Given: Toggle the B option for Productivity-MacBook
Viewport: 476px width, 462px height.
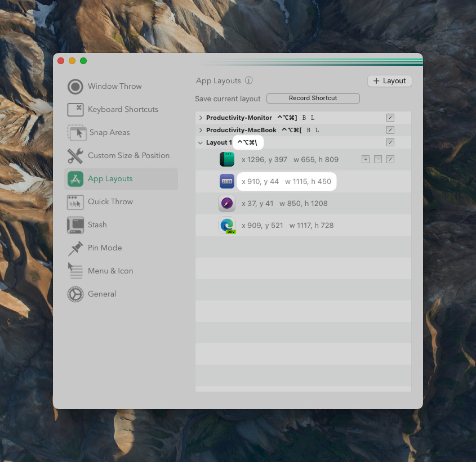Looking at the screenshot, I should 308,130.
